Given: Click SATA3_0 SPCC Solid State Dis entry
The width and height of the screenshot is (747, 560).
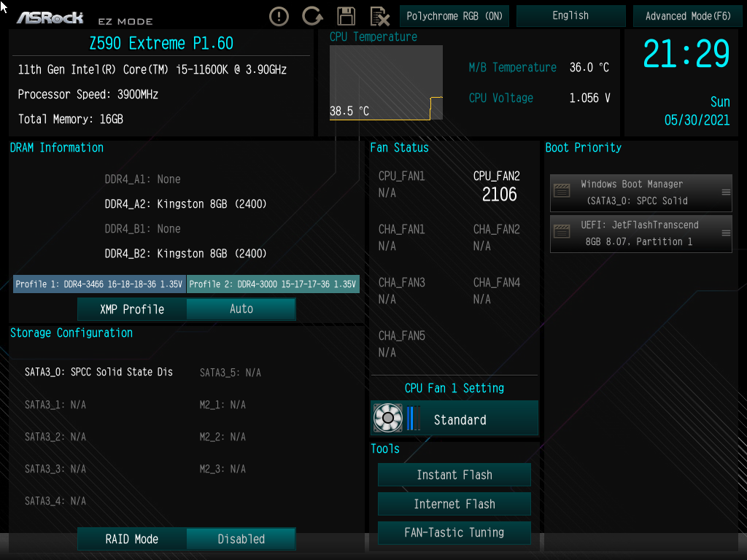Looking at the screenshot, I should click(x=98, y=372).
